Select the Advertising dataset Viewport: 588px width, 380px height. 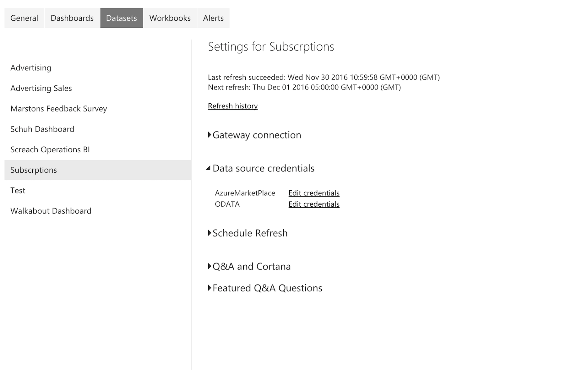(x=98, y=68)
